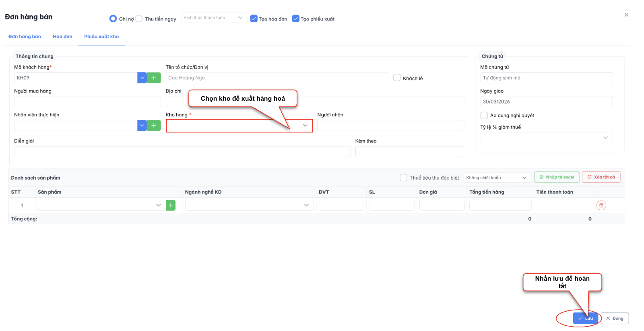This screenshot has height=331, width=644.
Task: Click Nhập từ excel import button
Action: coord(557,177)
